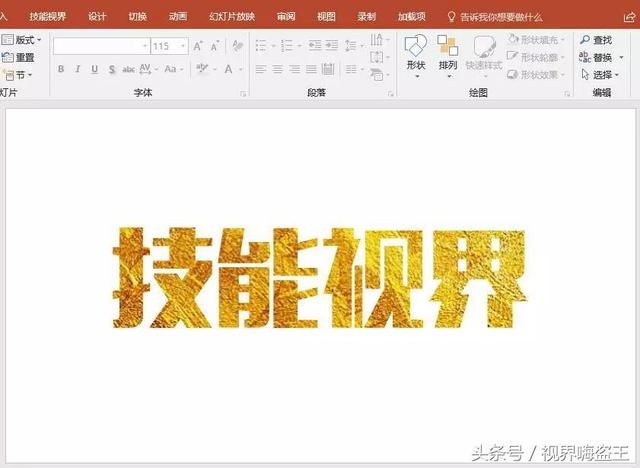This screenshot has width=640, height=468.
Task: Open 设计 design tab
Action: tap(97, 17)
